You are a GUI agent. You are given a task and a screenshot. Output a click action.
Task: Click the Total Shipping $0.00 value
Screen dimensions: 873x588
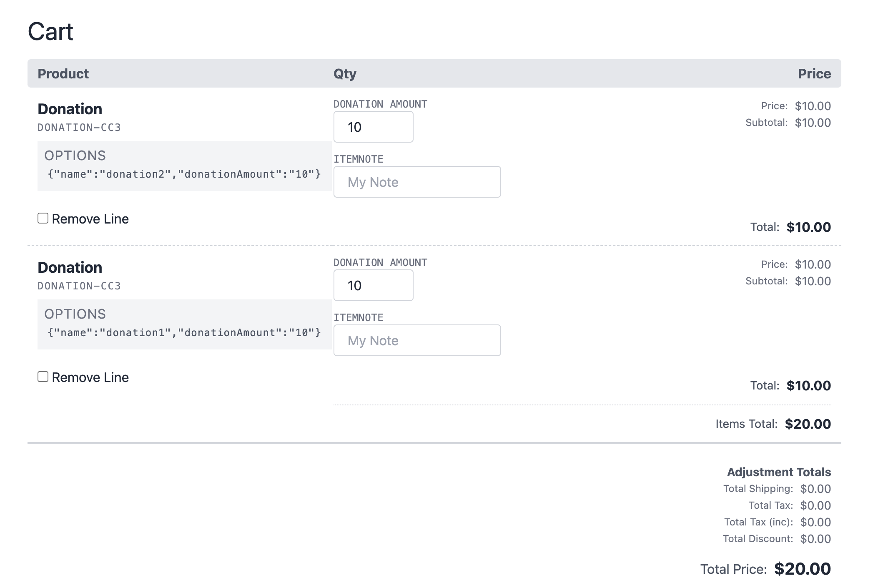[x=815, y=488]
